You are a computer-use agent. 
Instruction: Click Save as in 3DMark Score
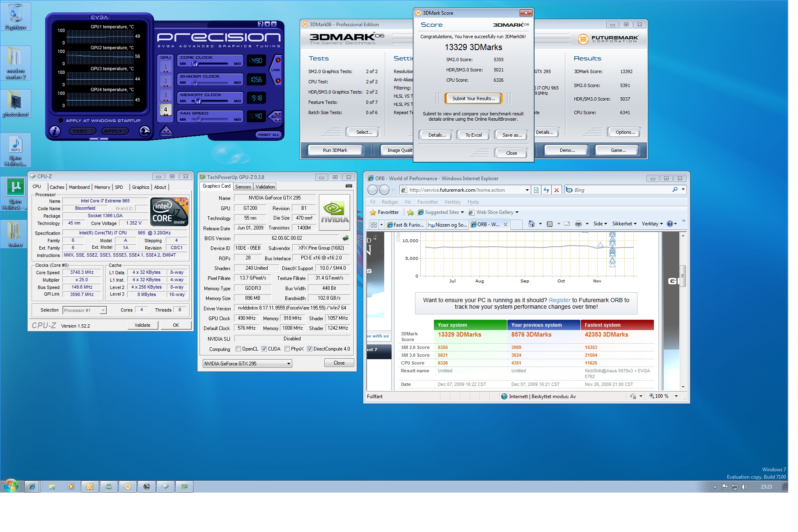click(x=512, y=135)
